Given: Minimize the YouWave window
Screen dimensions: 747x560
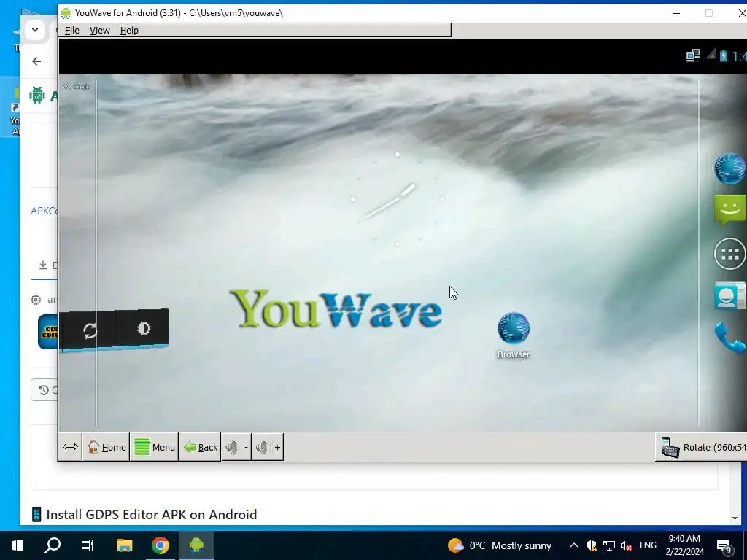Looking at the screenshot, I should click(676, 13).
